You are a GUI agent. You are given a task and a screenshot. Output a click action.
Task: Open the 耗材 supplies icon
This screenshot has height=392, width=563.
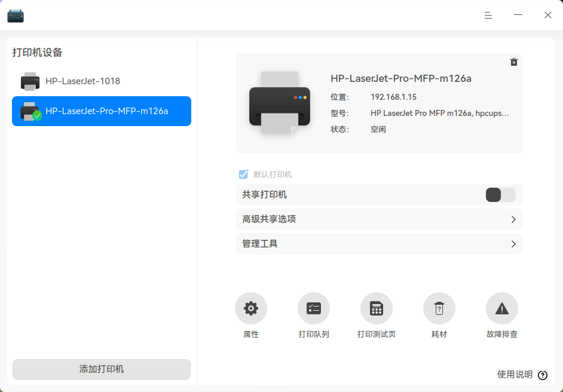point(439,308)
